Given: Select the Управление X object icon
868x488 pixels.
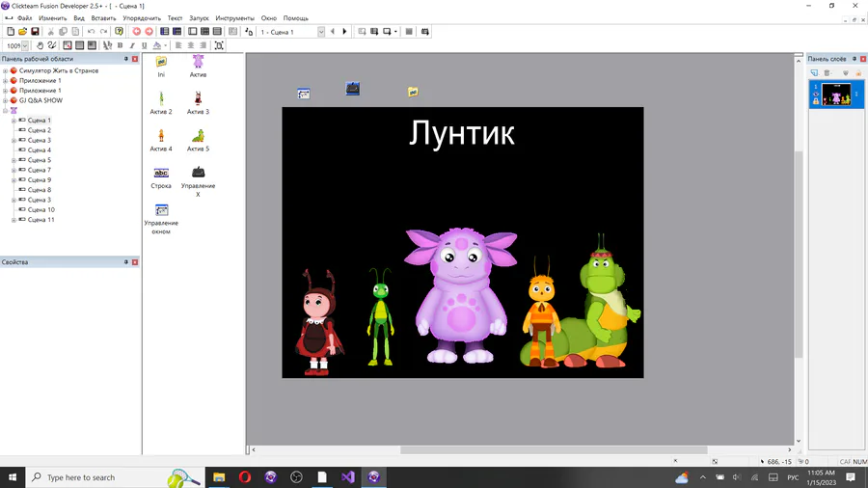Looking at the screenshot, I should coord(198,173).
